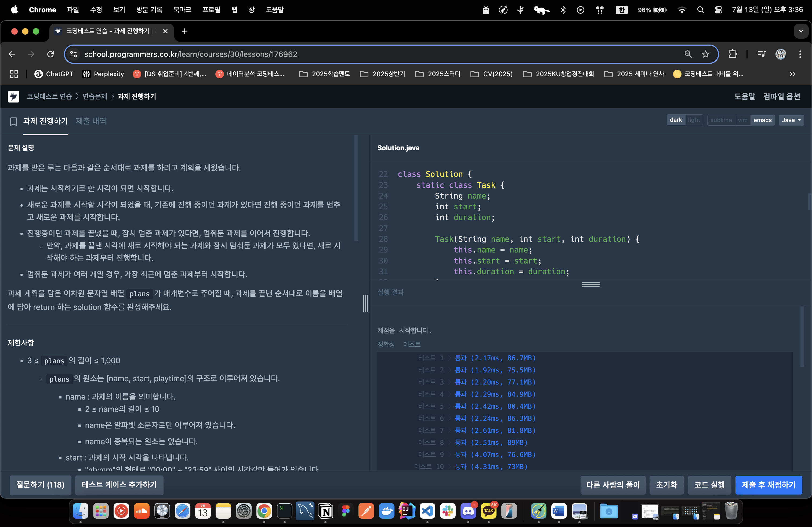Click the problem description scrollbar
812x527 pixels.
click(356, 188)
